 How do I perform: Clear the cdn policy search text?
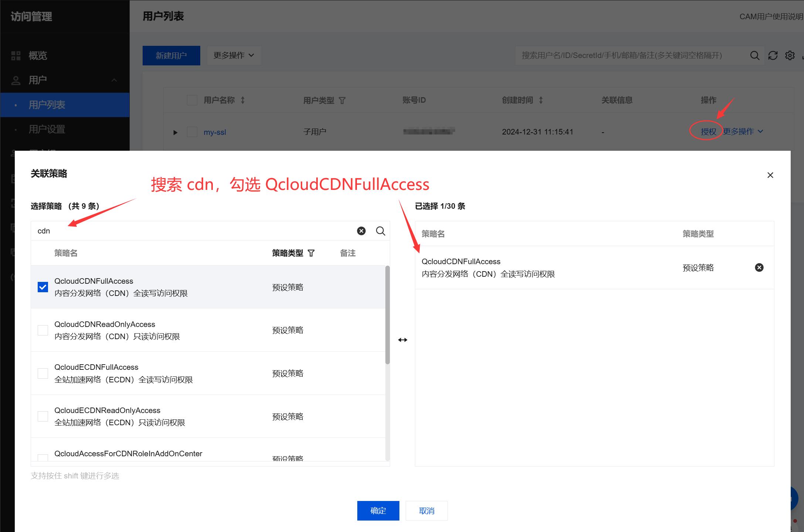click(x=361, y=231)
